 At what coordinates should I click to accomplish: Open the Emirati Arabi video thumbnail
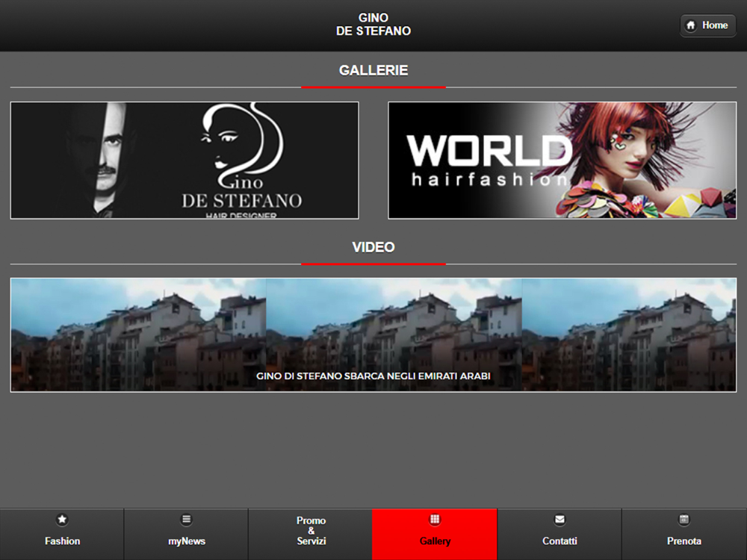coord(373,335)
